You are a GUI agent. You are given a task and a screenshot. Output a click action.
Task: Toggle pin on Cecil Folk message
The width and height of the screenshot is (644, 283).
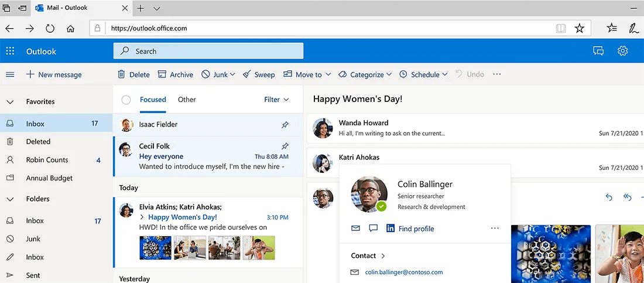pos(285,146)
